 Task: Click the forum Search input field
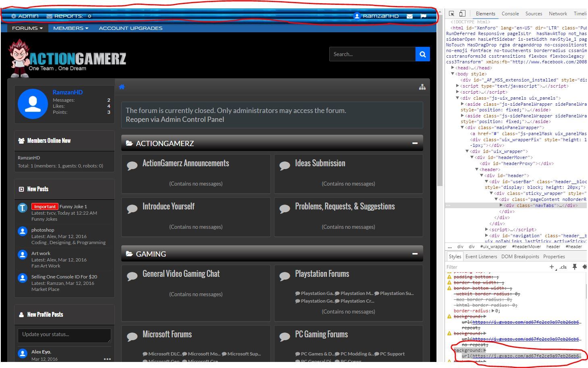372,54
